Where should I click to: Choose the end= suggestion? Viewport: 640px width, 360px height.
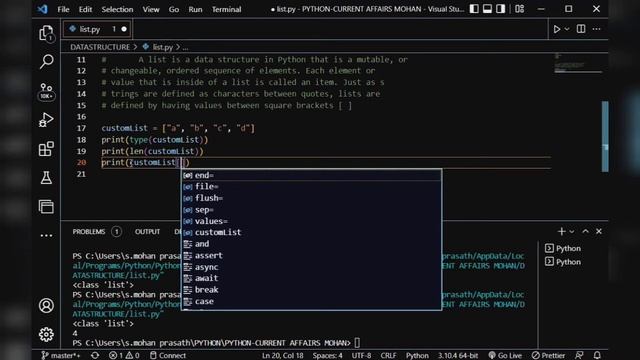(311, 175)
